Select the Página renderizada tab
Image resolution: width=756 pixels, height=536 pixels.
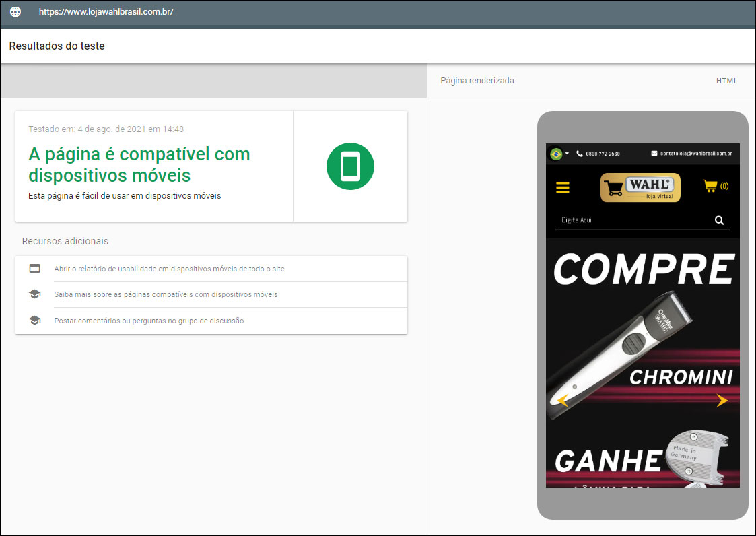click(x=477, y=81)
